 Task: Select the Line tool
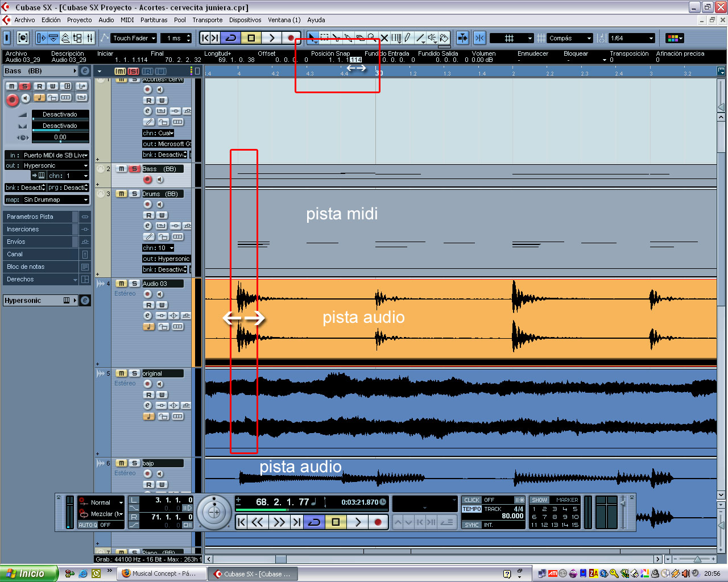coord(420,38)
